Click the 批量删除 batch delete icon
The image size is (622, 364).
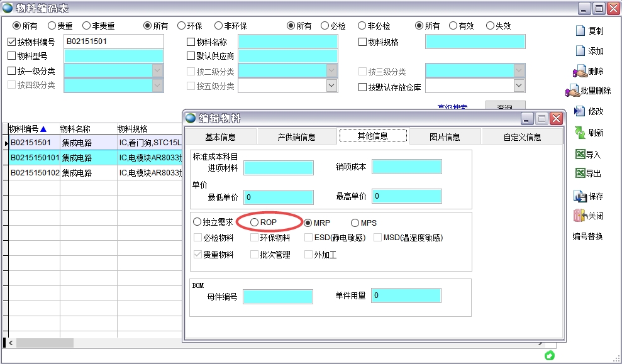(572, 91)
